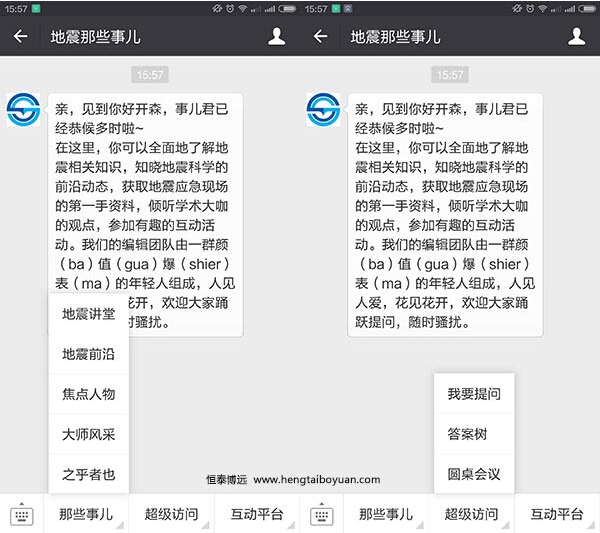Switch to keyboard input on right screen
Viewport: 600px width, 533px height.
(321, 515)
